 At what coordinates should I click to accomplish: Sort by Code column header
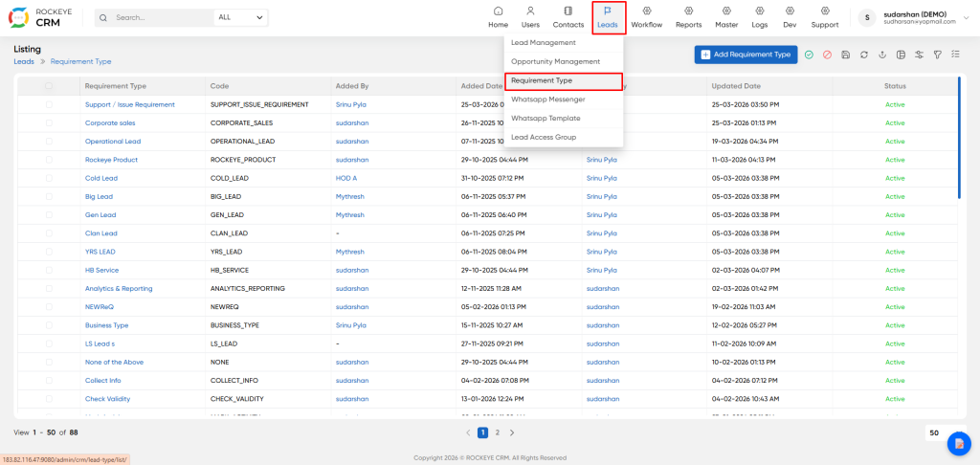219,86
